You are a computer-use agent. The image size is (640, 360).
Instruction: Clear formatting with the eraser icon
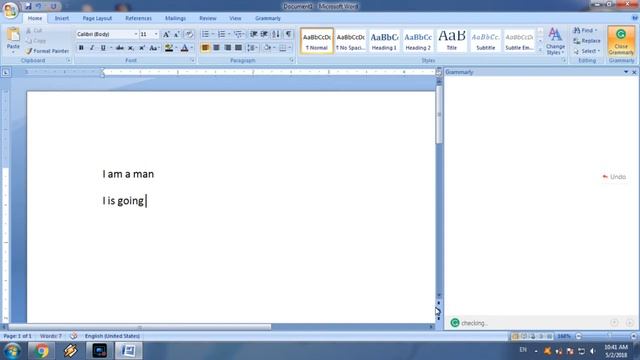(x=189, y=34)
